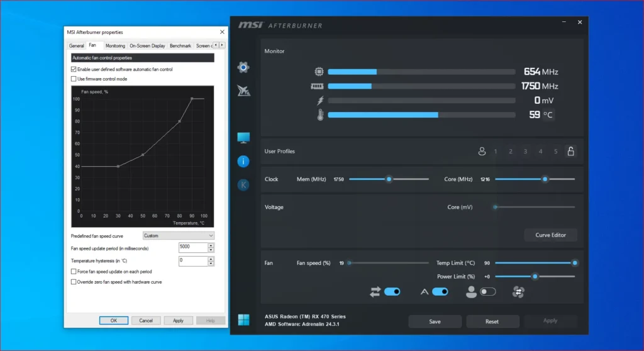Click the GPU chip icon in Monitor
The width and height of the screenshot is (644, 351).
319,72
